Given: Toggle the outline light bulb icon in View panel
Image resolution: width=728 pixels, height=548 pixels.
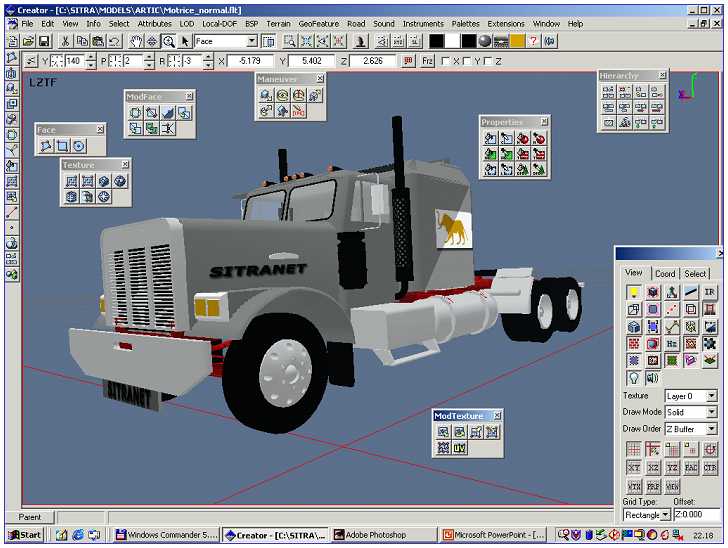Looking at the screenshot, I should 634,378.
